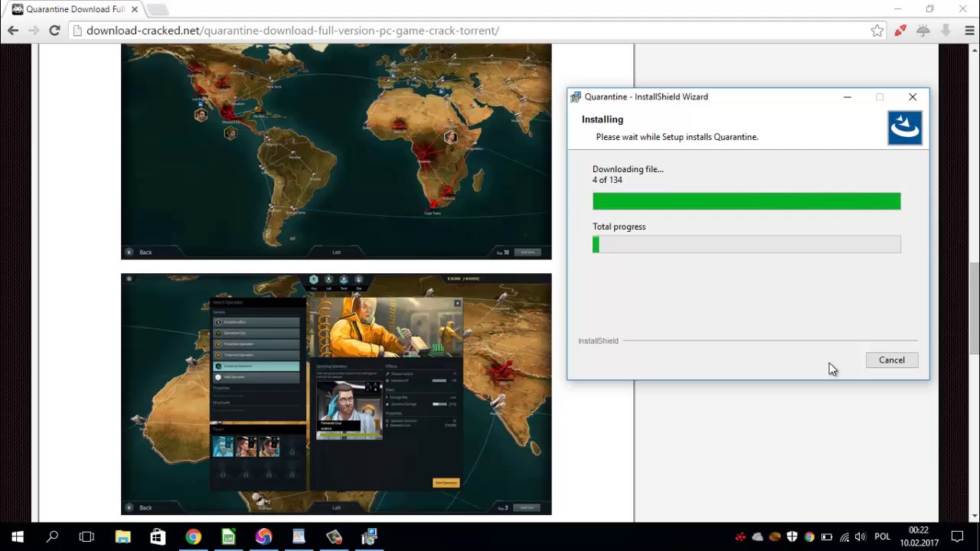Screen dimensions: 980x551
Task: Open the orange-purple swirl app on taskbar
Action: (x=263, y=536)
